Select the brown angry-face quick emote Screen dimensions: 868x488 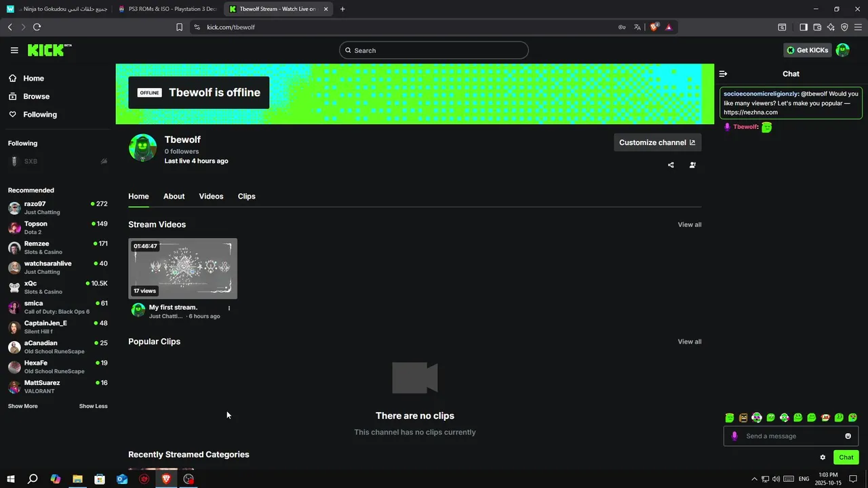743,418
